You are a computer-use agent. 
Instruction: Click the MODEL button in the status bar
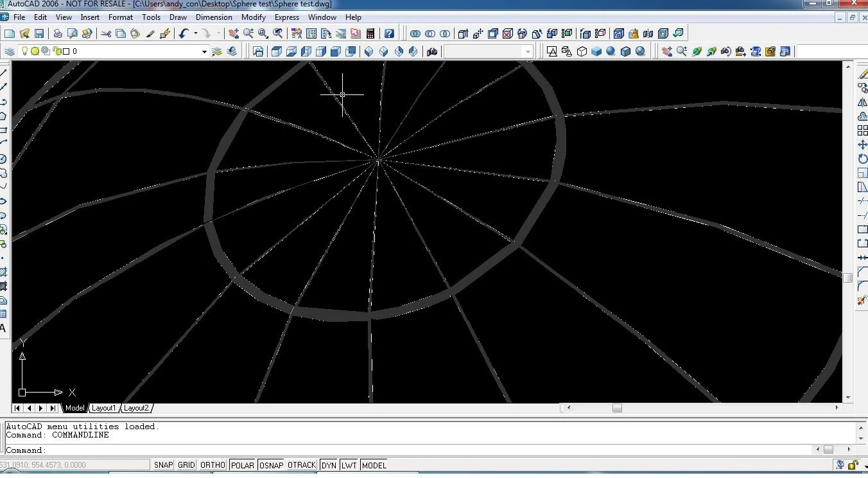pos(374,465)
